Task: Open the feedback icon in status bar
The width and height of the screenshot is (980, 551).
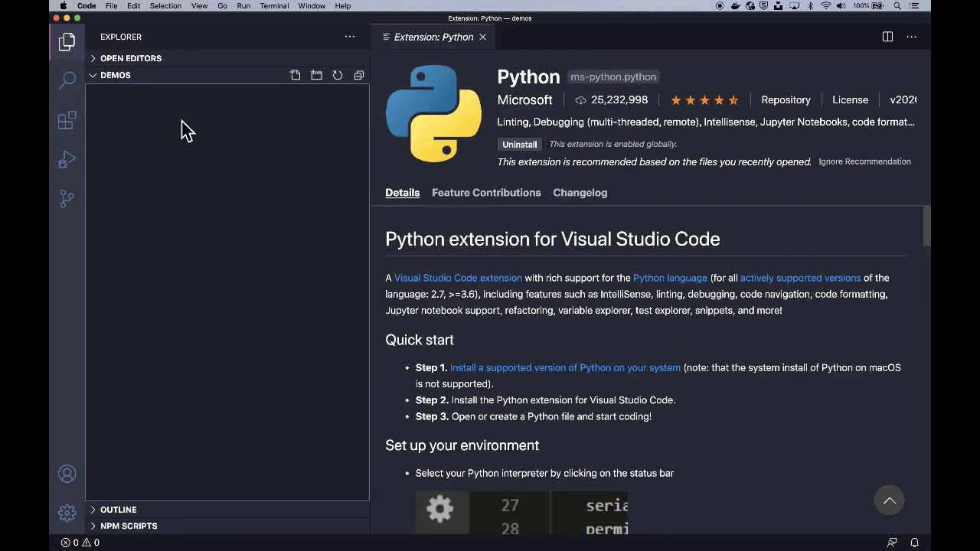Action: (892, 543)
